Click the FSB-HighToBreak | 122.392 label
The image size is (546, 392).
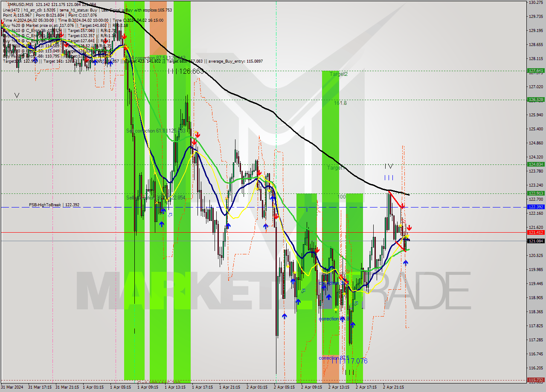pos(54,205)
